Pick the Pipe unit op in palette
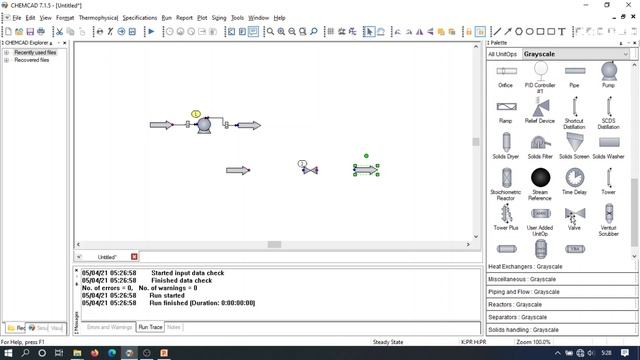 575,71
